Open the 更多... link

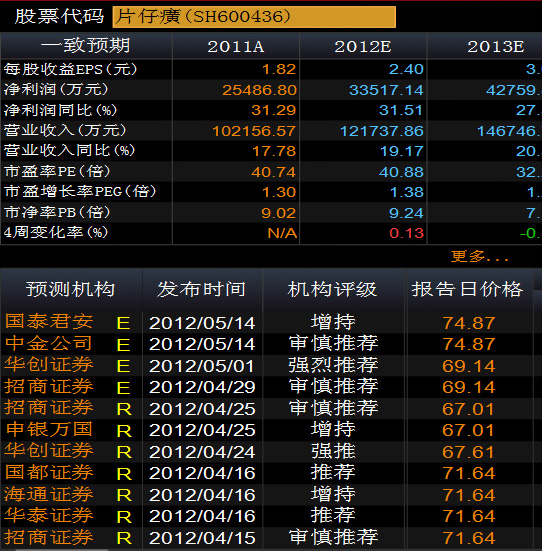click(x=480, y=256)
